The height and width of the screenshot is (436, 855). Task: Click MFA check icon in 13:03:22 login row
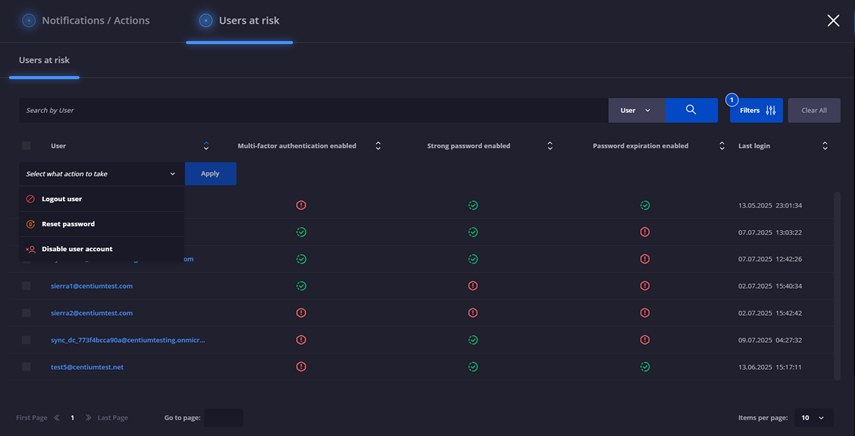coord(301,232)
